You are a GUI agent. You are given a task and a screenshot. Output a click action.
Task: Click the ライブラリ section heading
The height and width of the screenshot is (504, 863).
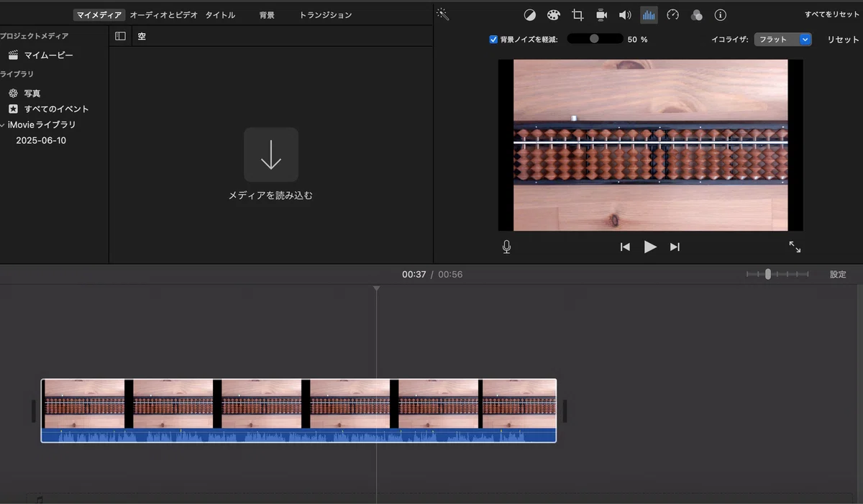tap(17, 74)
